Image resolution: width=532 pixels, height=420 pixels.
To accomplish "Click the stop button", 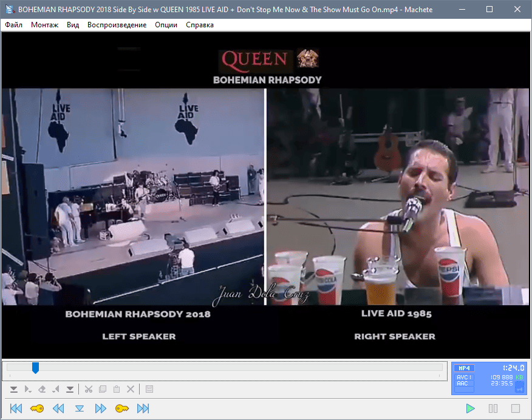I will (x=516, y=408).
